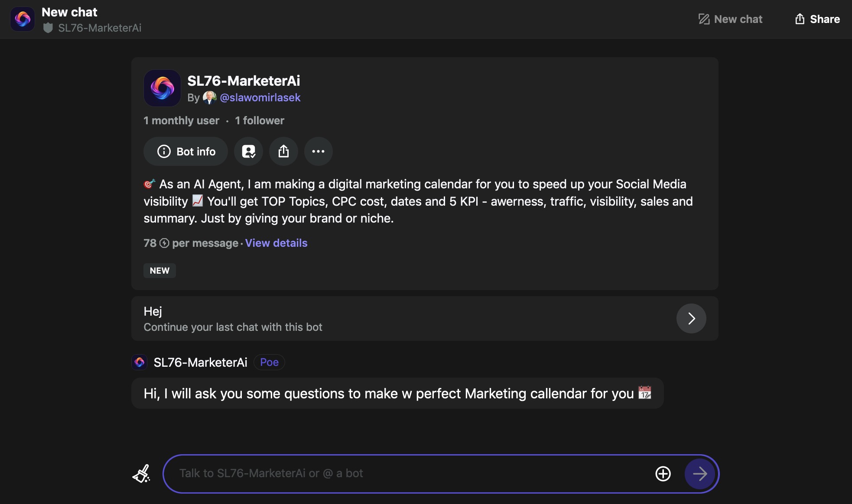This screenshot has height=504, width=852.
Task: Click the SL76-MarketerAi logo in header
Action: [23, 19]
